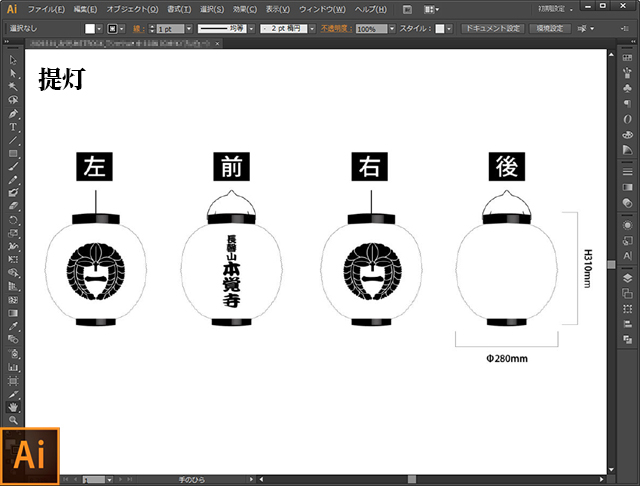Open the オブジェクト(O) menu
The height and width of the screenshot is (486, 640).
tap(132, 9)
